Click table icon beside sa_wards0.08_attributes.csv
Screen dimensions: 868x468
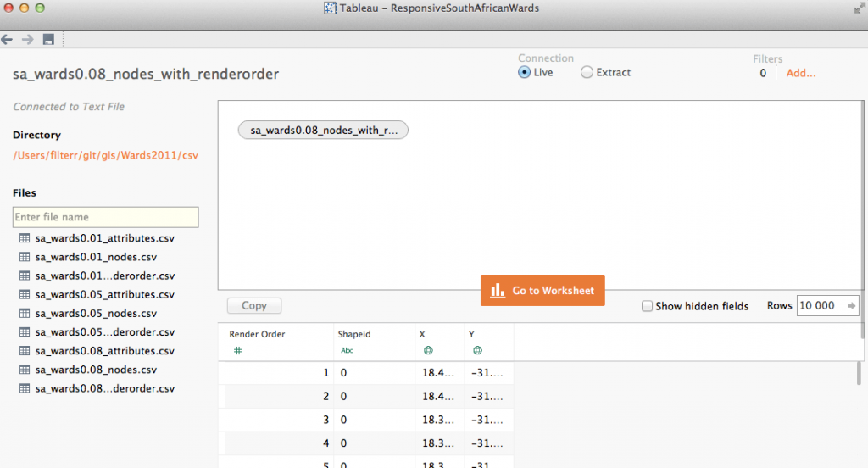pyautogui.click(x=25, y=351)
